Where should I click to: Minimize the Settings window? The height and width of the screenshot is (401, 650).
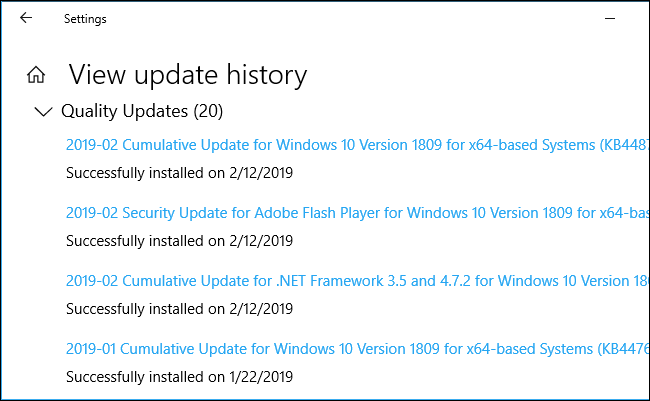tap(611, 18)
